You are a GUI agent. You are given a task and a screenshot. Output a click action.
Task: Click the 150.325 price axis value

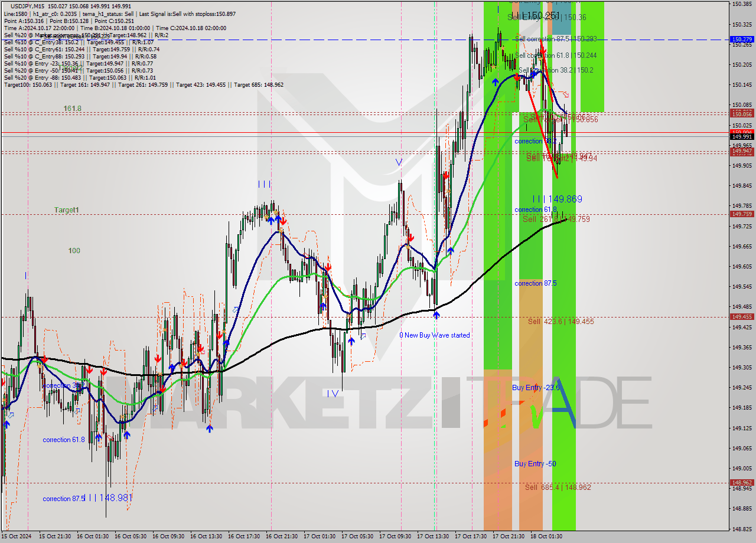742,25
